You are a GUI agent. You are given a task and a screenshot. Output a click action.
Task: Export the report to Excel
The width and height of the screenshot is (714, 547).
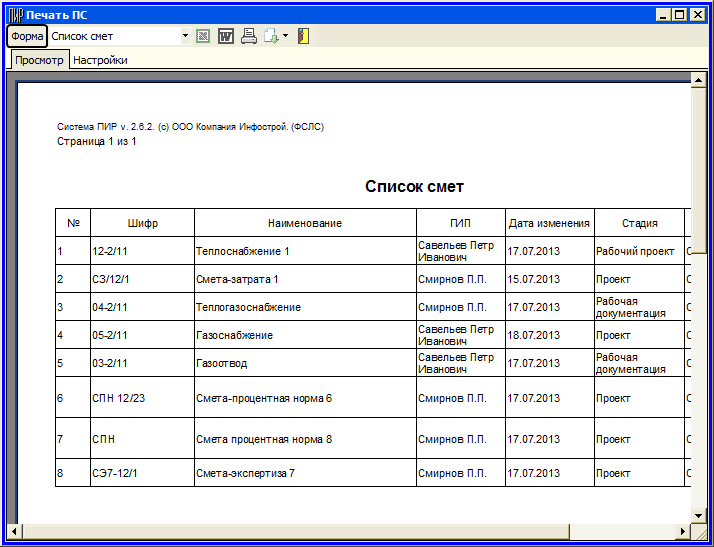click(203, 37)
